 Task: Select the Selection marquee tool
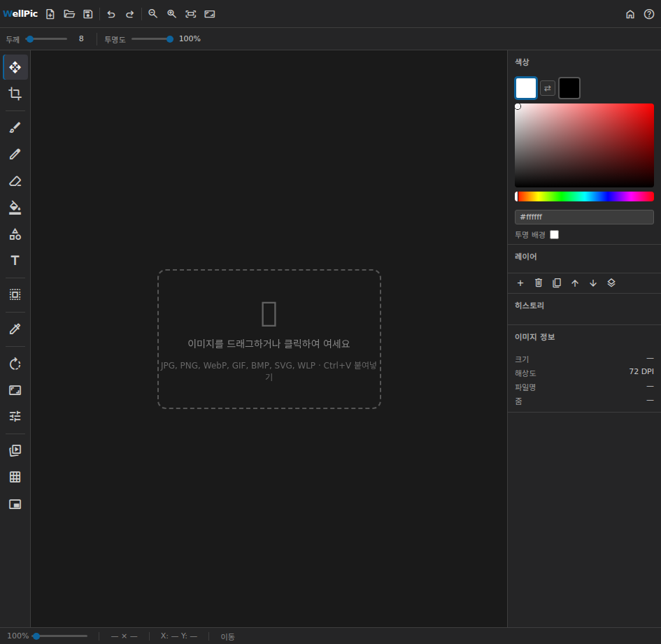15,294
